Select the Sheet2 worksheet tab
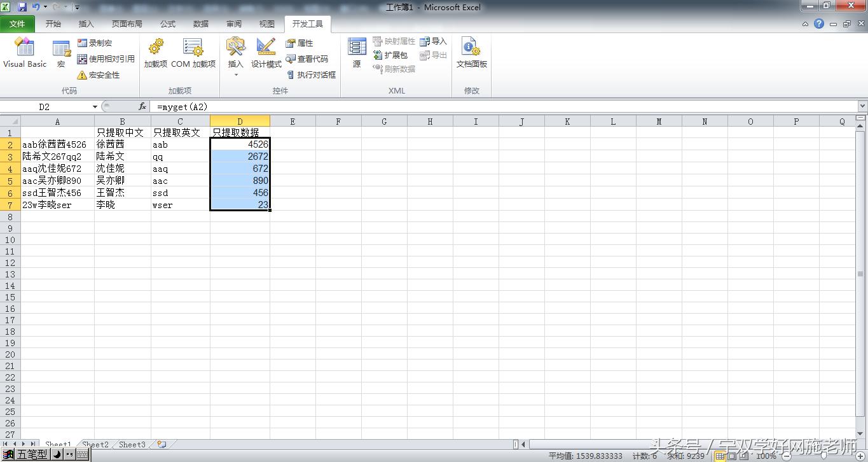 click(x=95, y=445)
